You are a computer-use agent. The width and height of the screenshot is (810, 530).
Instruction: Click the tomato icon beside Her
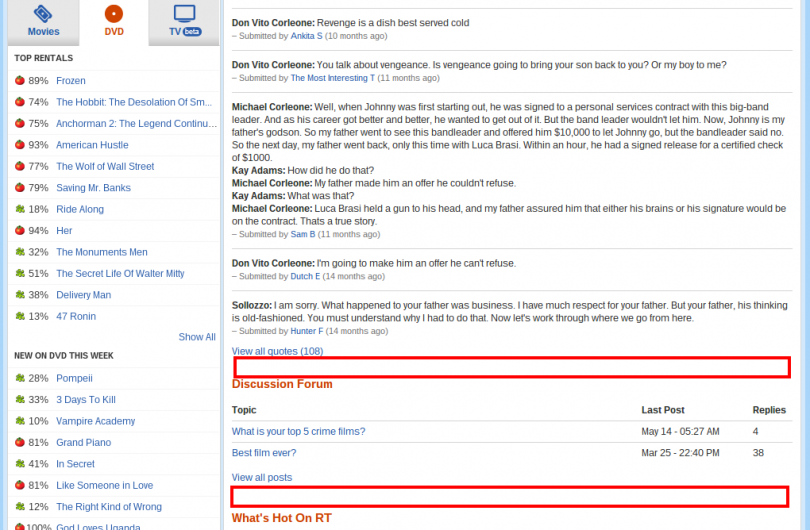(20, 230)
